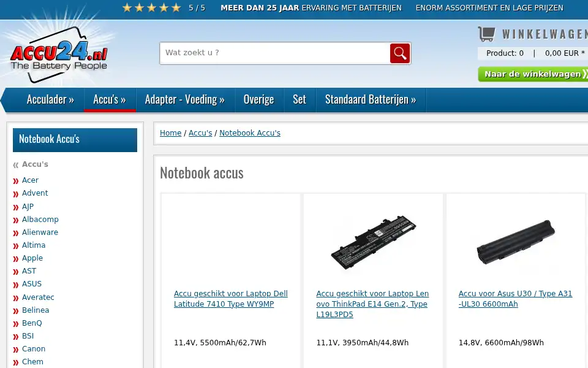This screenshot has width=588, height=368.
Task: Open Lenovo ThinkPad E14 accu link
Action: [372, 304]
